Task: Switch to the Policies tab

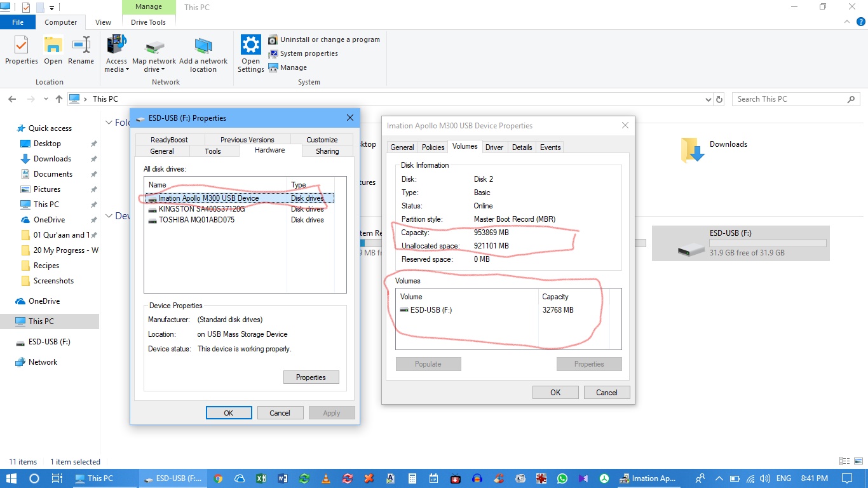Action: click(433, 147)
